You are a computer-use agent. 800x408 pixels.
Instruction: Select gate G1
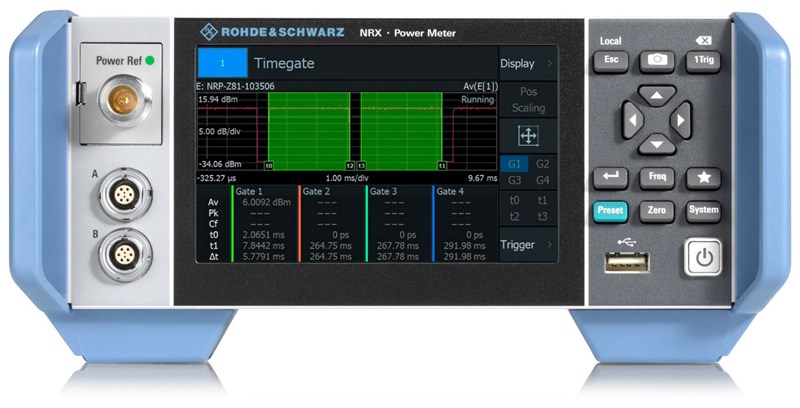514,164
